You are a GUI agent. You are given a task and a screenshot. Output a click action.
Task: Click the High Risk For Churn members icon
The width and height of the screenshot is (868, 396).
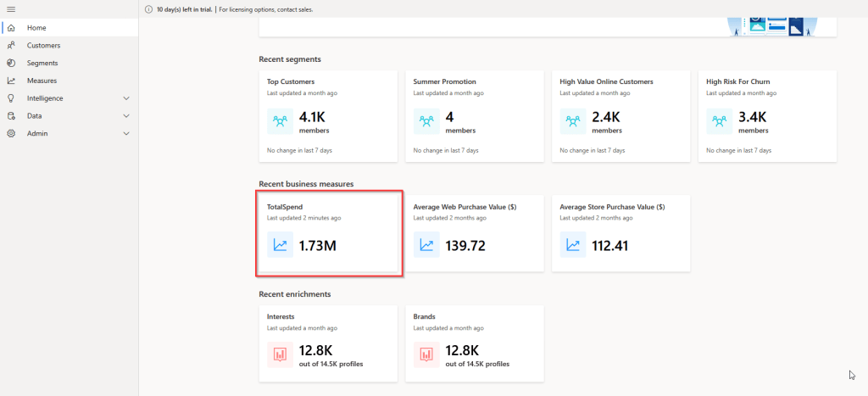721,122
